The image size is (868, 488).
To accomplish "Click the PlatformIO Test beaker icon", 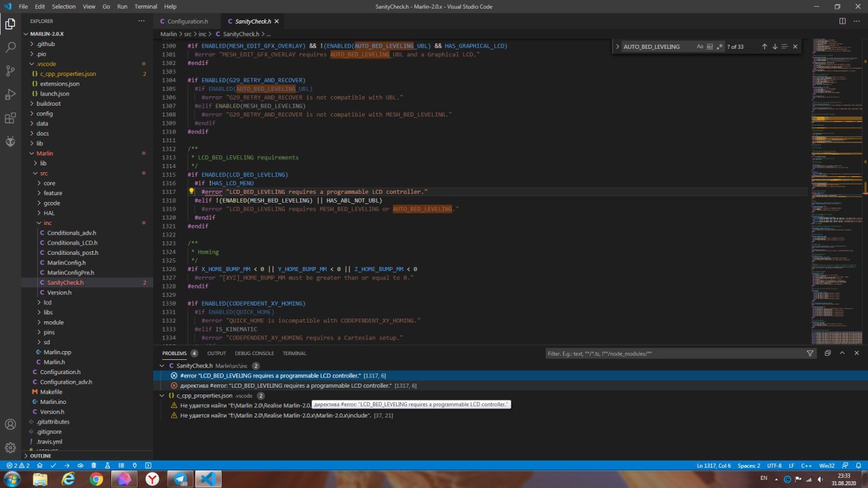I will point(107,466).
